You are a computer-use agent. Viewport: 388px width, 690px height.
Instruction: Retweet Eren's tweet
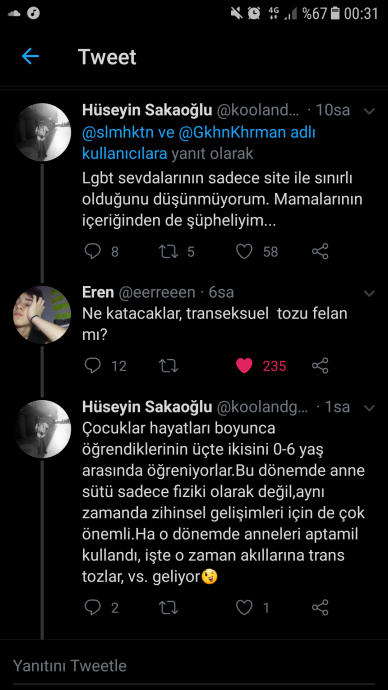point(168,366)
